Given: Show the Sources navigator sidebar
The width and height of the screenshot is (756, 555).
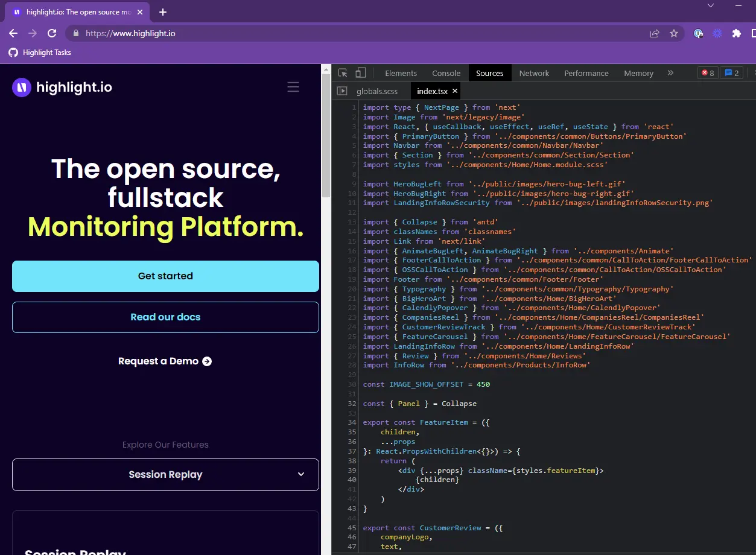Looking at the screenshot, I should (342, 91).
